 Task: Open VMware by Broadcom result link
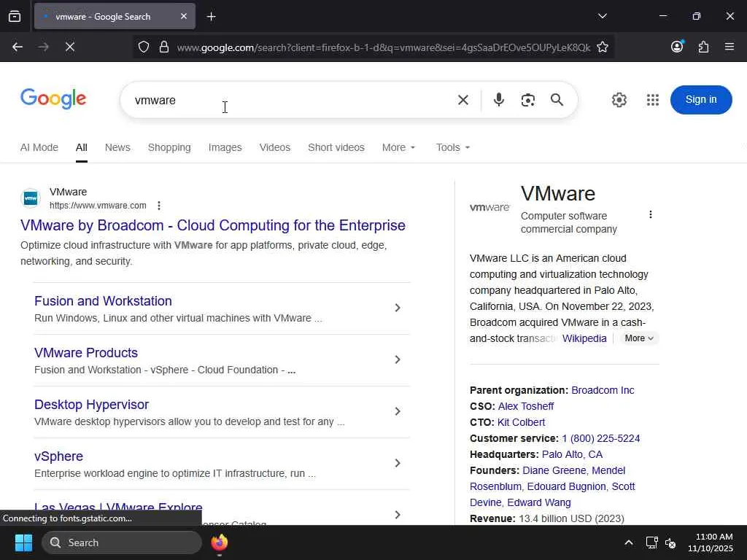pos(213,225)
